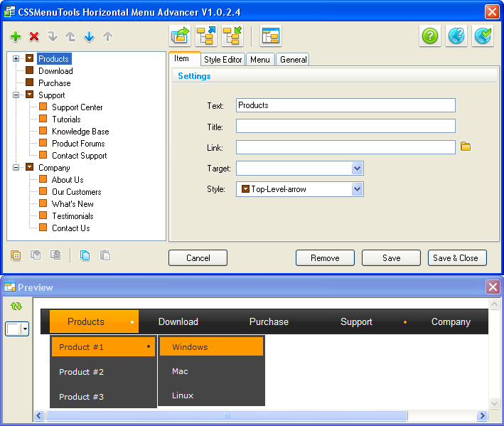Screen dimensions: 504x426
Task: Click the preview horizontal scrollbar thumb
Action: 227,415
